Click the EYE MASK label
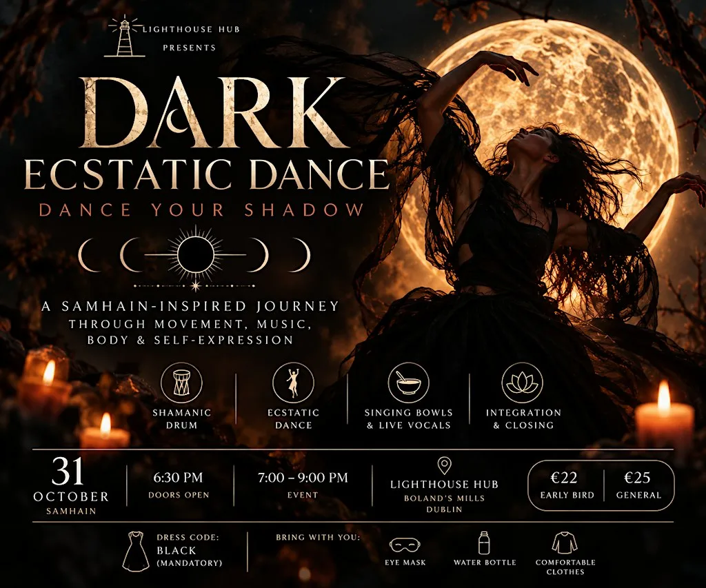The height and width of the screenshot is (588, 706). click(405, 562)
